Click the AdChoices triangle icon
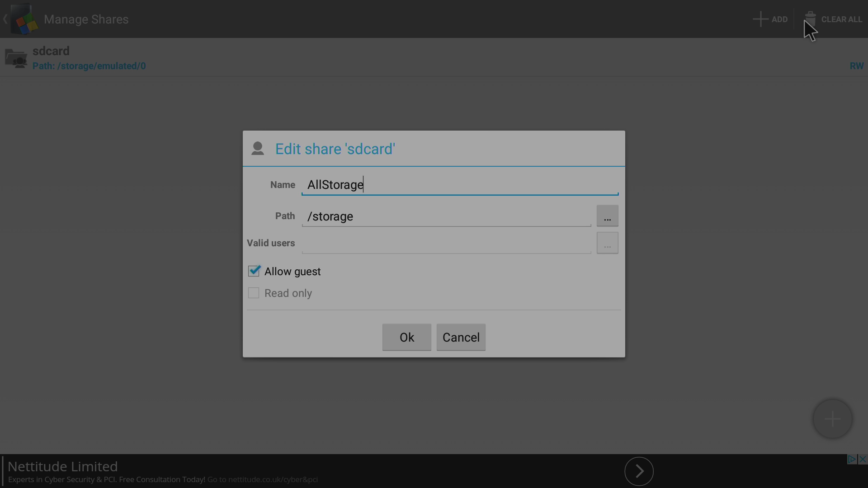The width and height of the screenshot is (868, 488). click(852, 460)
